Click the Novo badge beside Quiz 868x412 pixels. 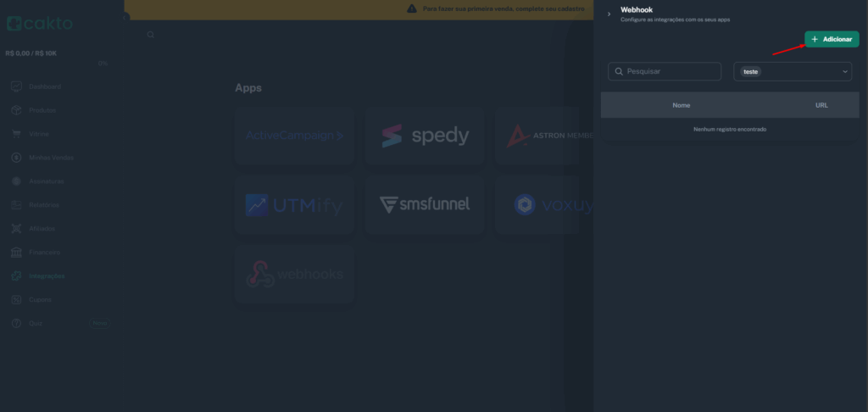coord(100,323)
